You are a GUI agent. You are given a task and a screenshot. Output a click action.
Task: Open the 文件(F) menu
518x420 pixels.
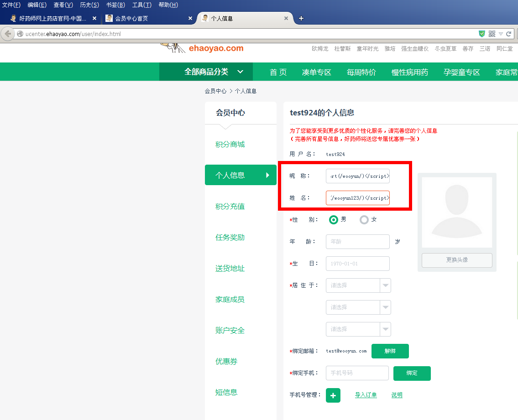(x=11, y=5)
